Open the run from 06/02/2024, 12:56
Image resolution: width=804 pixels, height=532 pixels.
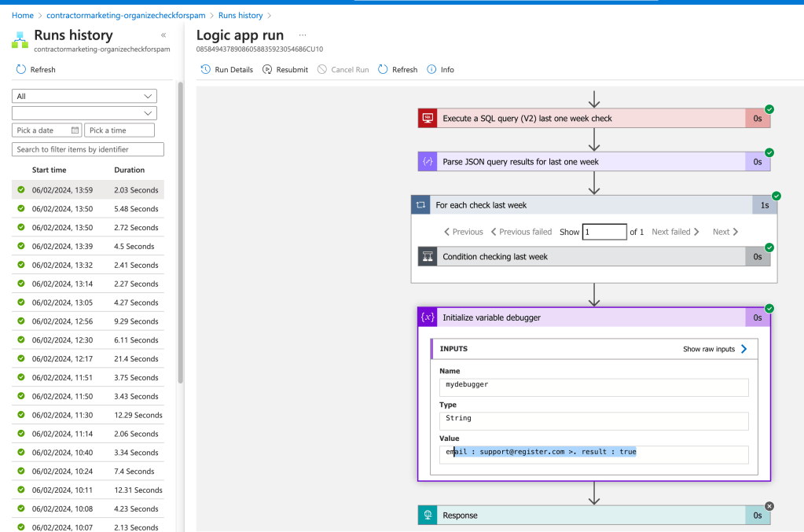[x=88, y=321]
